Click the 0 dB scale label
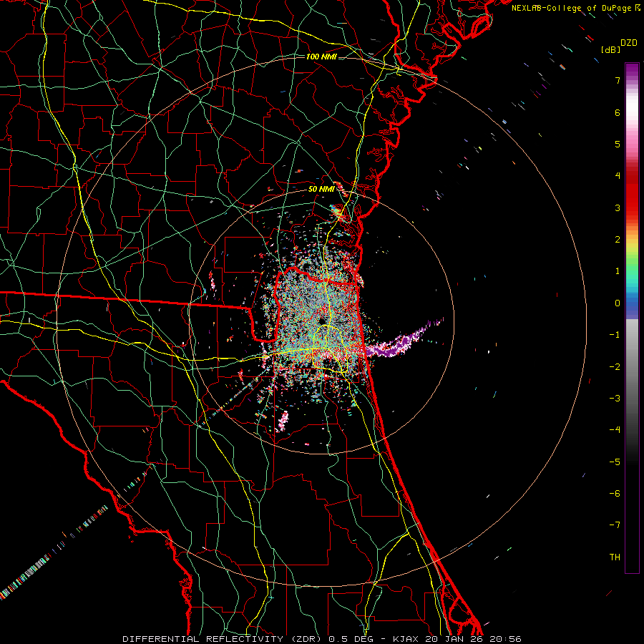The width and height of the screenshot is (644, 644). pos(618,303)
